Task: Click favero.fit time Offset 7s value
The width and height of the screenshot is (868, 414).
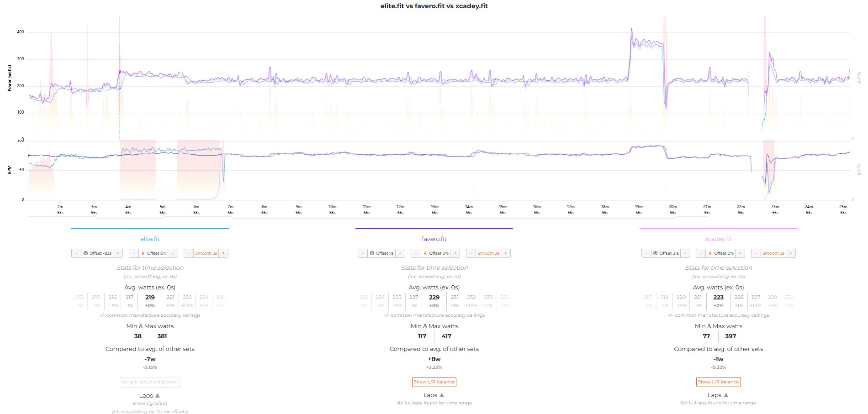Action: (381, 253)
